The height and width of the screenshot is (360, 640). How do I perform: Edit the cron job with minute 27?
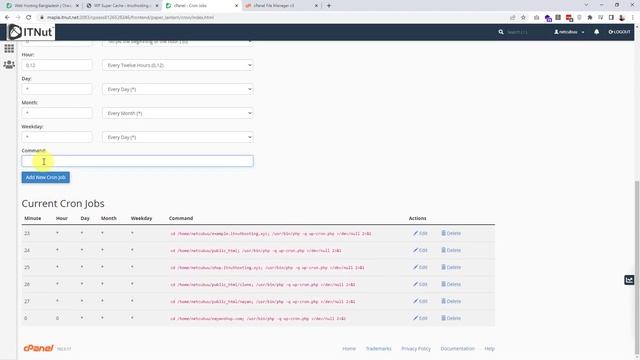click(420, 301)
